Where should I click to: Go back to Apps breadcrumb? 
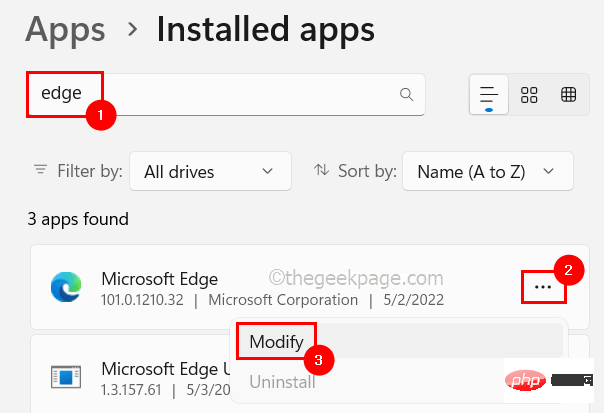pos(65,30)
